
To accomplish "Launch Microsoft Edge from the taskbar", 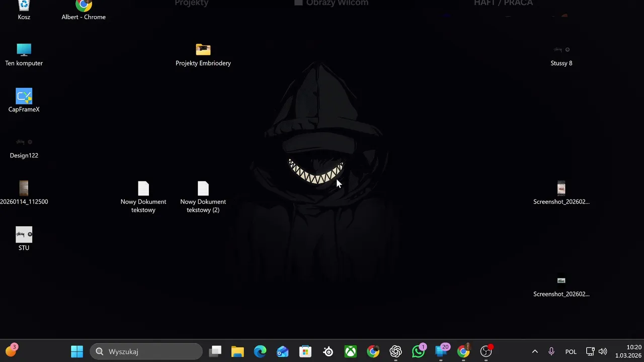I will coord(260,351).
